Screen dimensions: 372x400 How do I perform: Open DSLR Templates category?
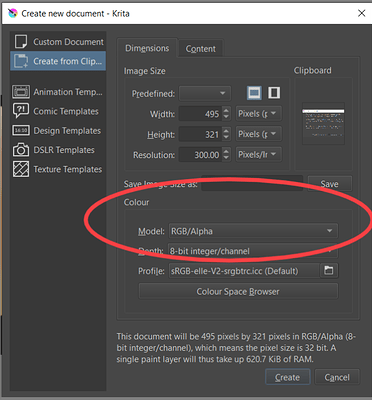point(58,150)
